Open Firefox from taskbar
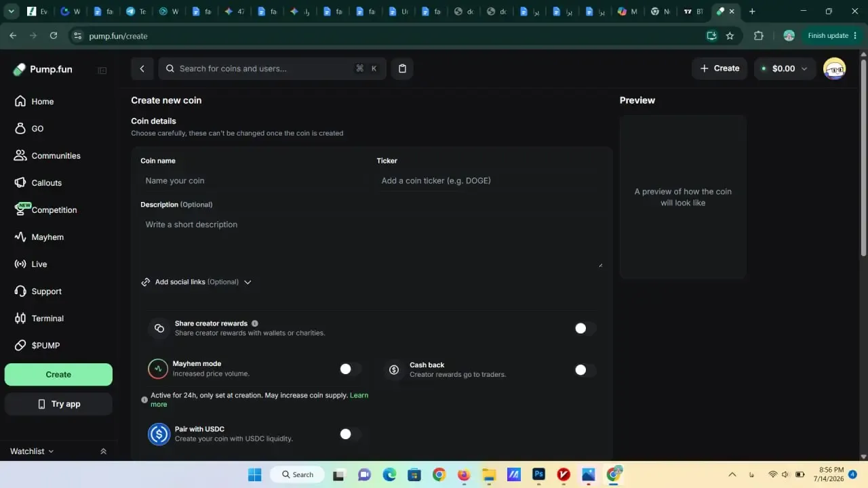This screenshot has height=488, width=868. [x=464, y=474]
